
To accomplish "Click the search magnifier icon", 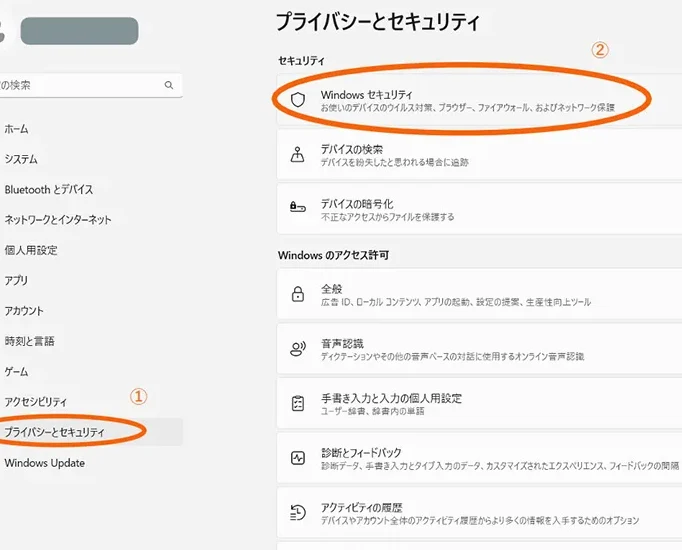I will (169, 85).
